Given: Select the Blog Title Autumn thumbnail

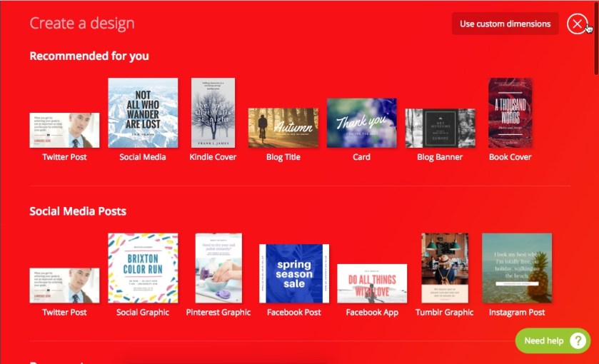Looking at the screenshot, I should coord(283,128).
